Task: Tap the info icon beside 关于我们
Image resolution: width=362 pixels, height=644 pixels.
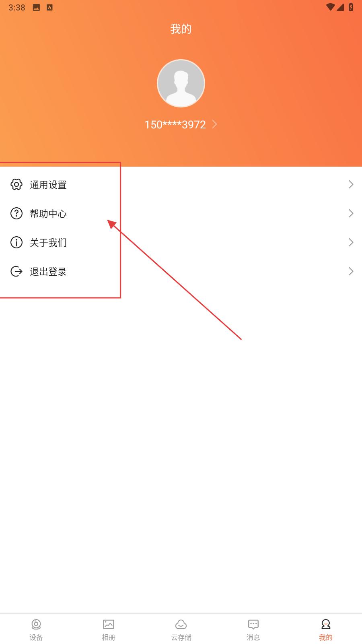Action: pos(16,242)
